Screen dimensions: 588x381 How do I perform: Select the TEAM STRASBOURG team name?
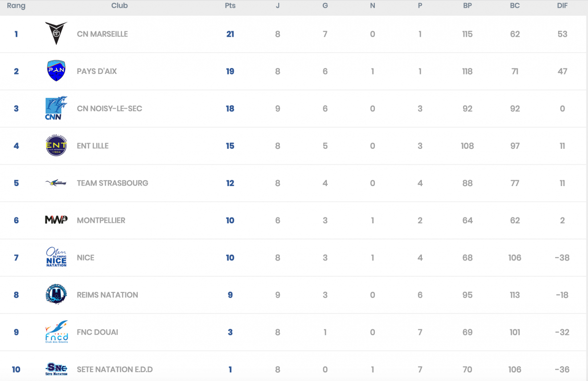112,183
